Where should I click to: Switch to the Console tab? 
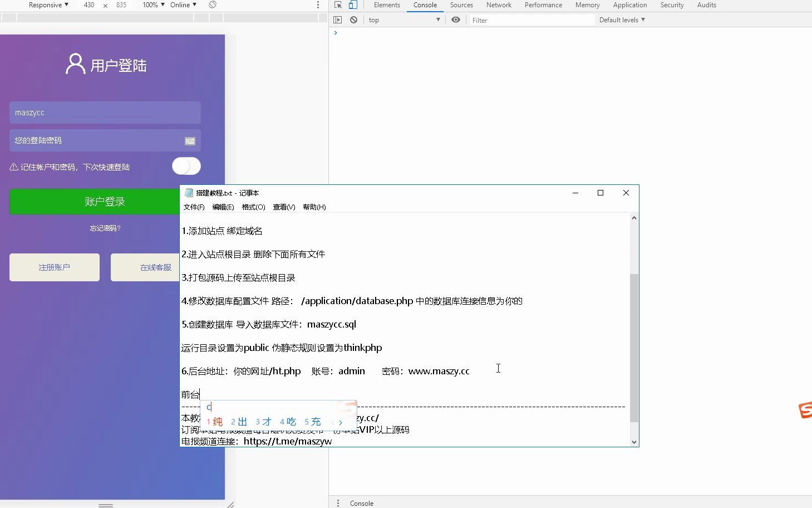[x=425, y=5]
